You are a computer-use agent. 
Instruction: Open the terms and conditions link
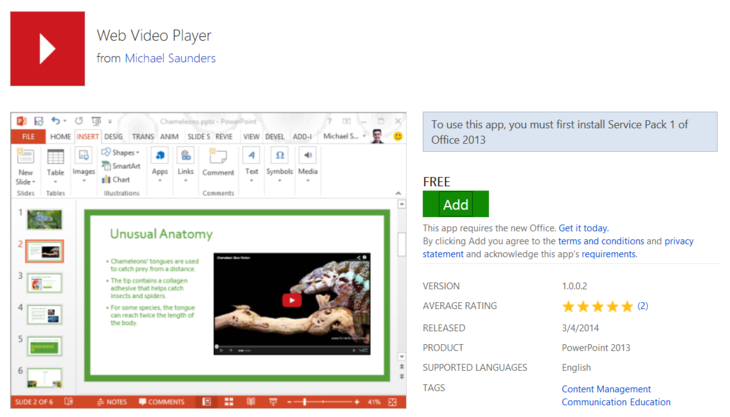click(601, 241)
